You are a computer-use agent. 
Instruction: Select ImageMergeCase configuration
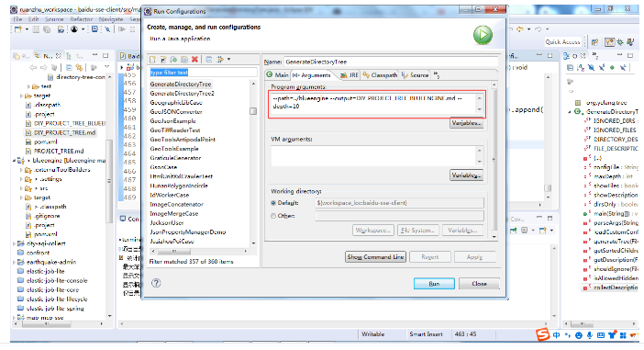pyautogui.click(x=173, y=214)
